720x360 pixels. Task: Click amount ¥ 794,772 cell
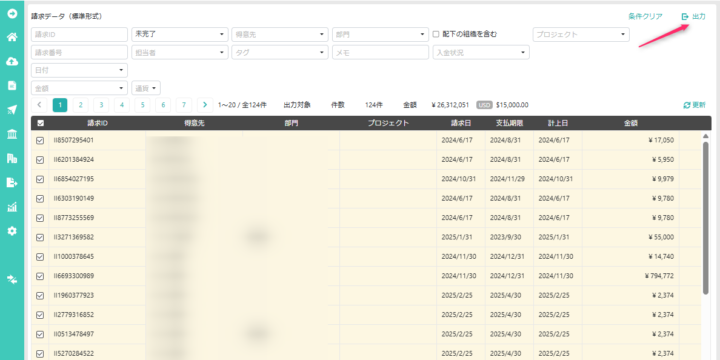[x=630, y=276]
